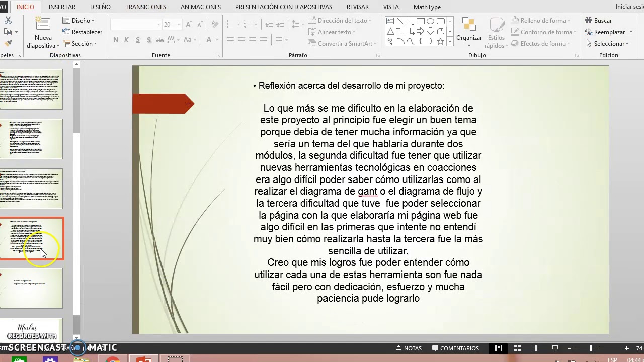Viewport: 644px width, 362px height.
Task: Select the text box shape in the gallery
Action: coord(390,21)
